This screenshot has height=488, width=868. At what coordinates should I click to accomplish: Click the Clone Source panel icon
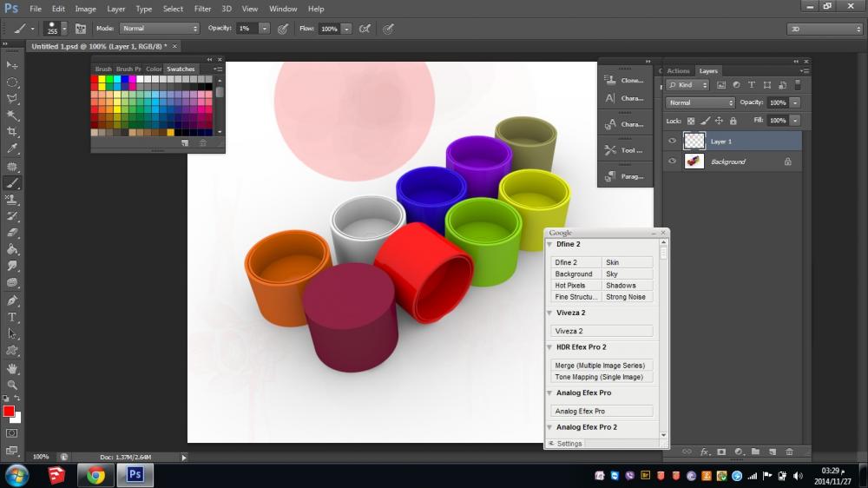(x=610, y=80)
